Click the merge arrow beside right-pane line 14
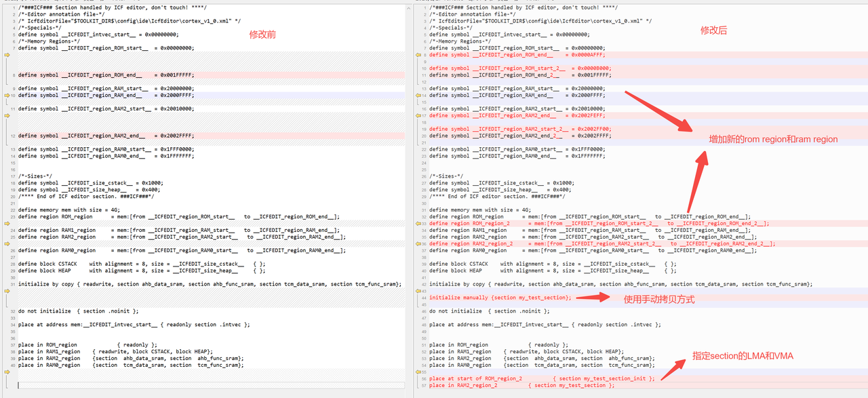 [418, 95]
